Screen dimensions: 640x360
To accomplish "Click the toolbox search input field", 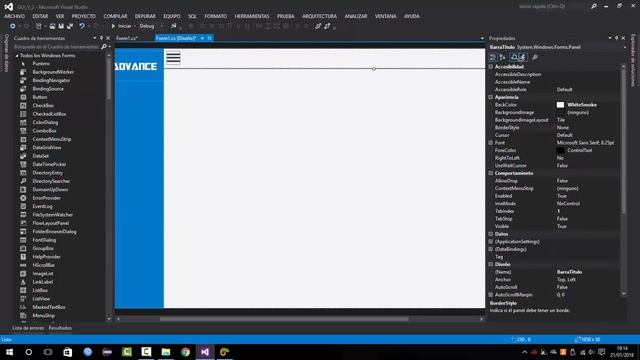I will (x=56, y=47).
